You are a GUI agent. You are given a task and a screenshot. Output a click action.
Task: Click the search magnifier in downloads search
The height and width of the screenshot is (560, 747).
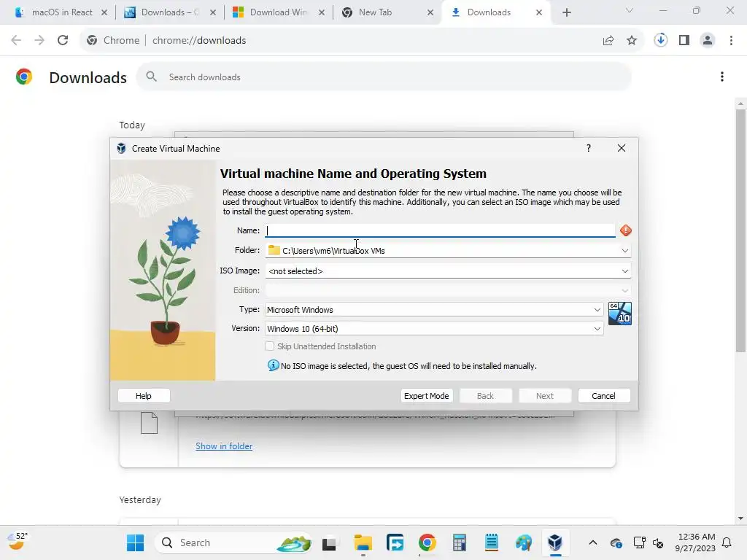pos(152,77)
